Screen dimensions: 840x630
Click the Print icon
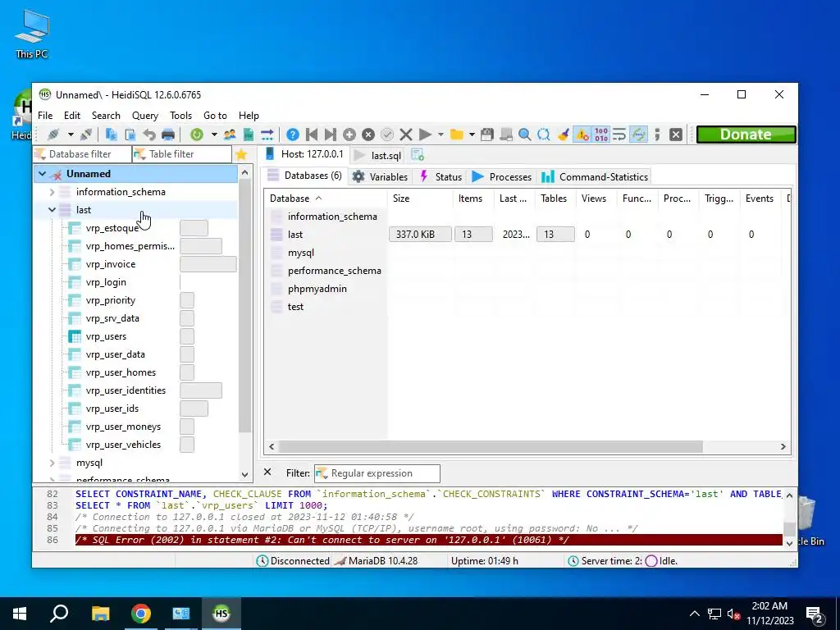(x=168, y=135)
